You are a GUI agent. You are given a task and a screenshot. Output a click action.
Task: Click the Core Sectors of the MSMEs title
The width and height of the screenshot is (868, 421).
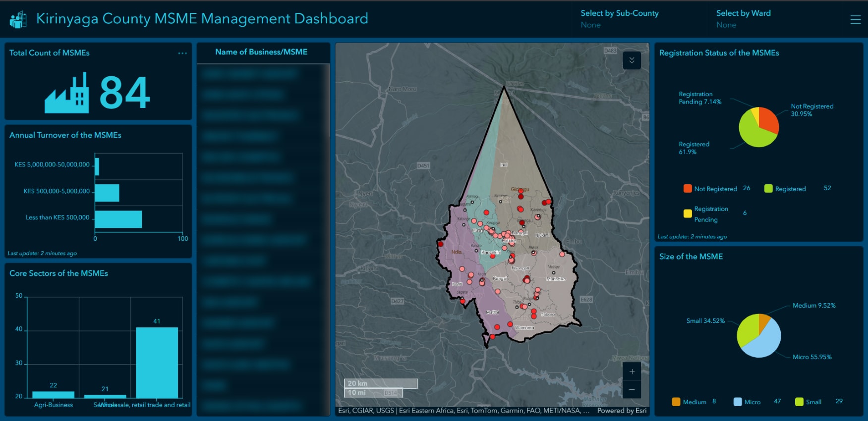coord(58,273)
